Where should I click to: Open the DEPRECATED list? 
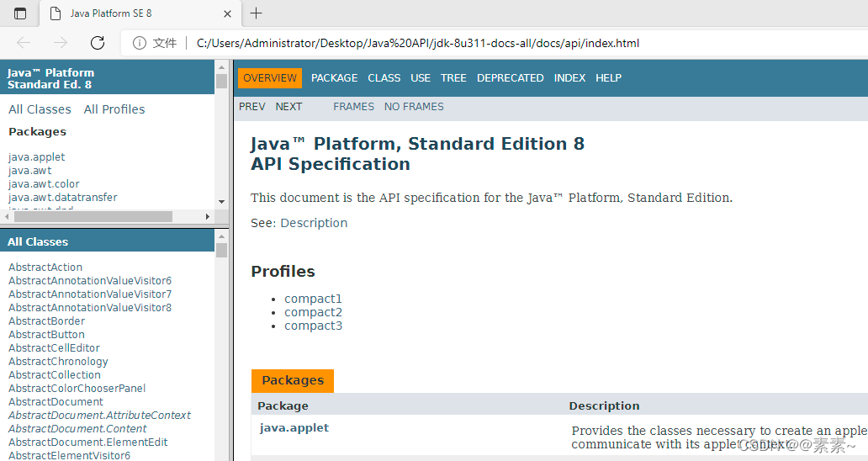coord(510,78)
